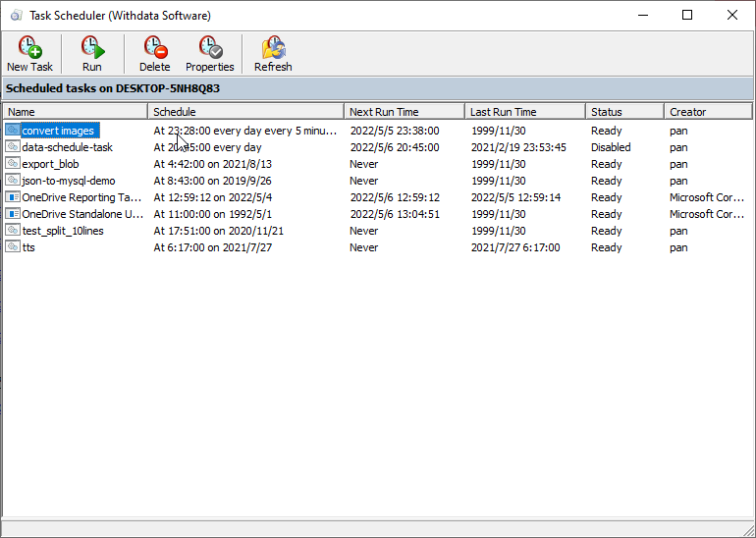Select the 'tts' task name
Viewport: 756px width, 538px height.
click(x=28, y=247)
